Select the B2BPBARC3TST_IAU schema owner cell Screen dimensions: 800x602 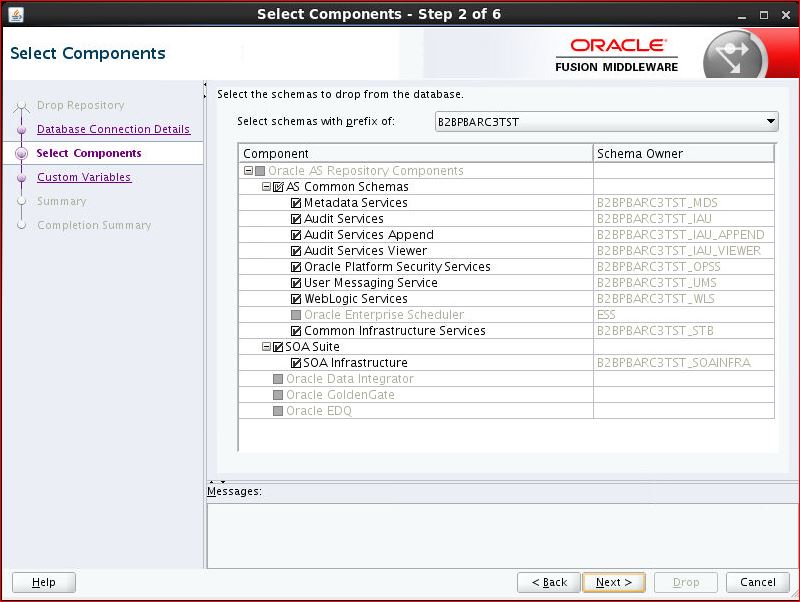pos(684,219)
